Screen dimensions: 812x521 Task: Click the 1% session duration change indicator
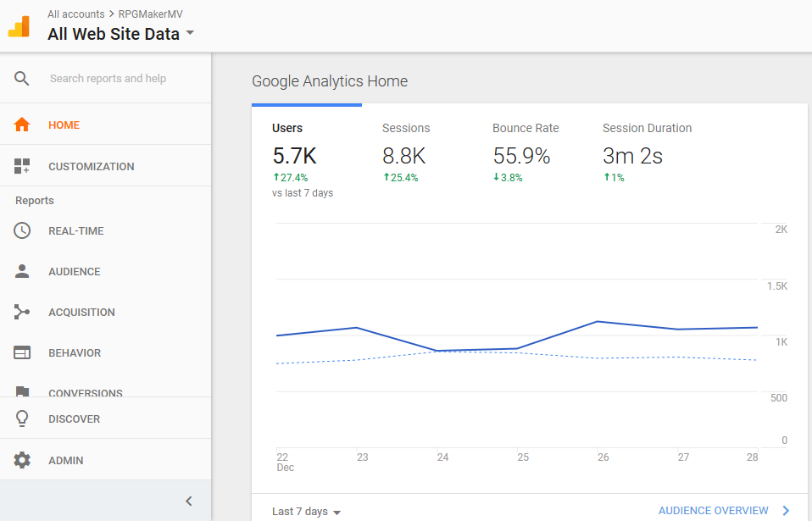(615, 177)
